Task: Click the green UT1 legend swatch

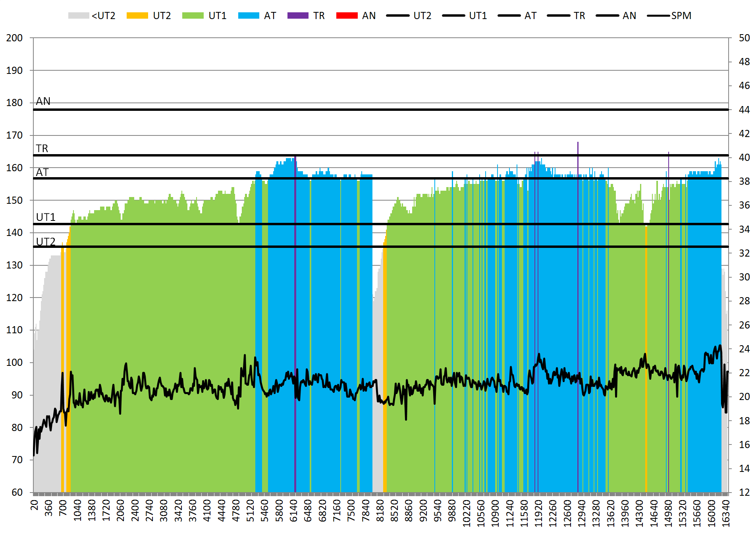Action: click(x=193, y=16)
